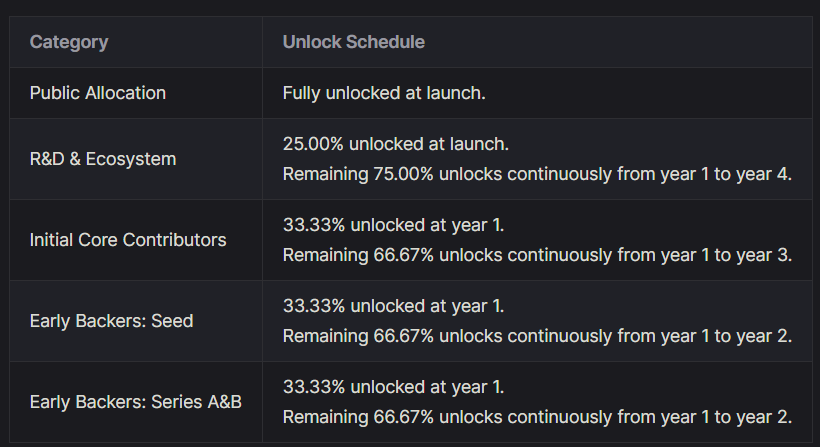Click '75.00%' in the R&D schedule

[403, 174]
